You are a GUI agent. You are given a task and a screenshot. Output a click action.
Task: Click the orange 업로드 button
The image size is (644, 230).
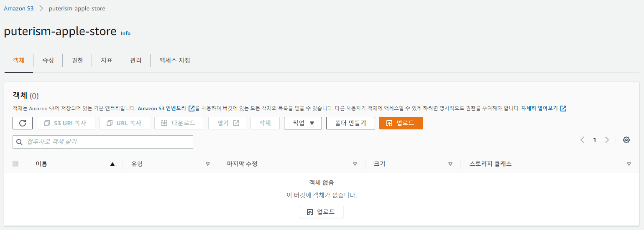(x=401, y=123)
